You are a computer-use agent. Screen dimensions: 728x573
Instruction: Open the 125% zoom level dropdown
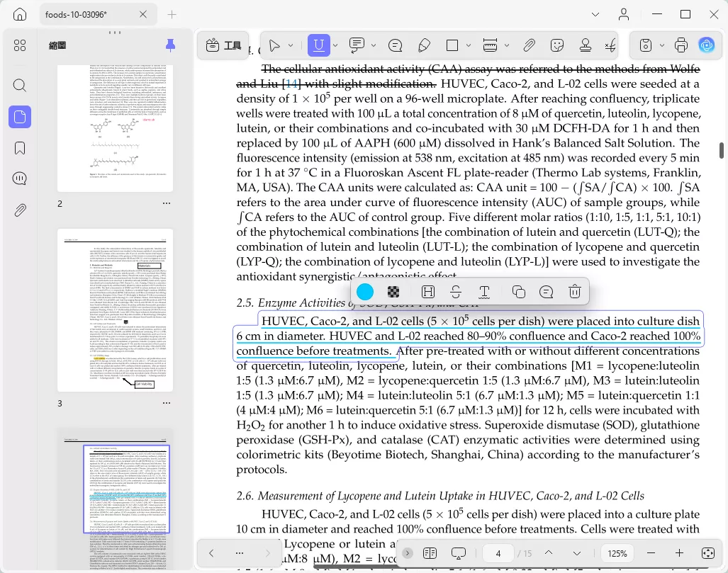point(617,553)
